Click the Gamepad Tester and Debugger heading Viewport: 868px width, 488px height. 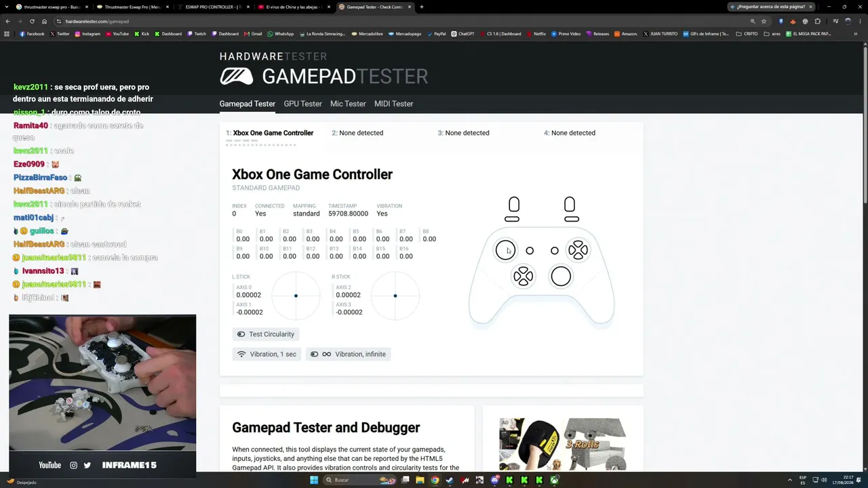(326, 428)
